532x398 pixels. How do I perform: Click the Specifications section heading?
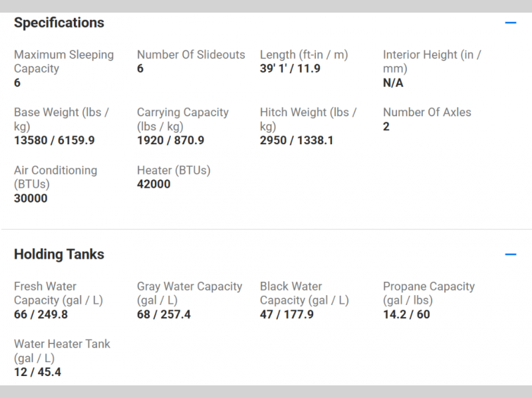pos(59,23)
